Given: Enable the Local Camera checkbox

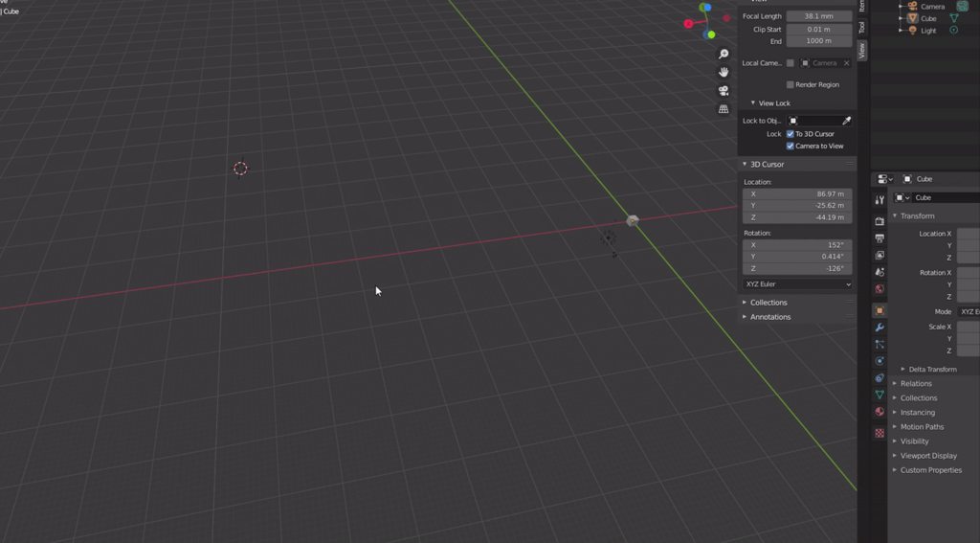Looking at the screenshot, I should (790, 63).
